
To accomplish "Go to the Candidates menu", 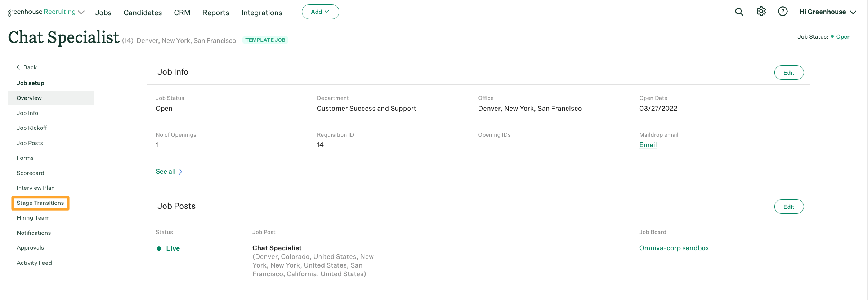I will tap(143, 13).
